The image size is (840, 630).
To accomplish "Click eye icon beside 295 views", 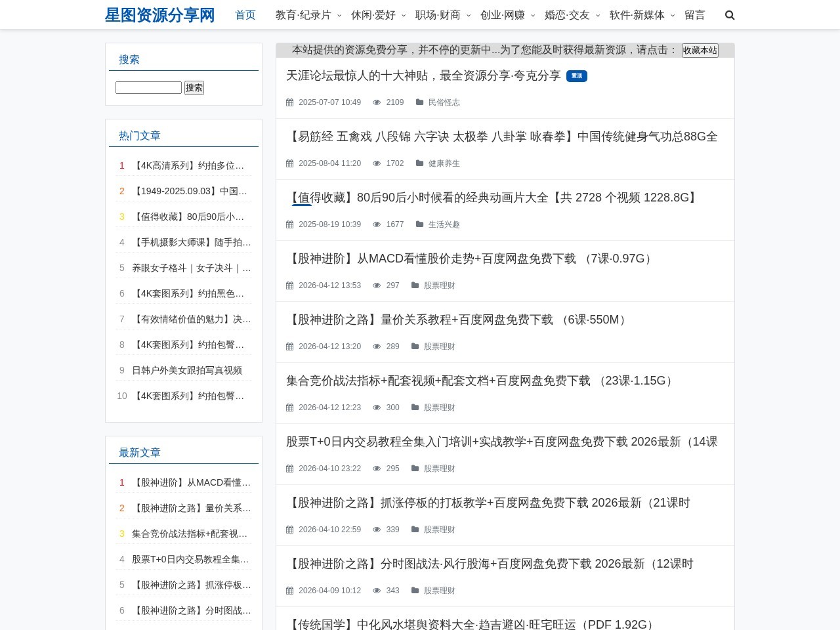I will coord(377,469).
